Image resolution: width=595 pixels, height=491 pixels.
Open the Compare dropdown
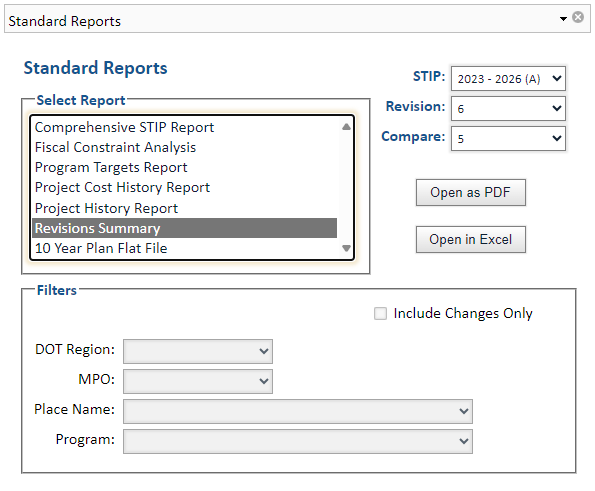point(508,138)
